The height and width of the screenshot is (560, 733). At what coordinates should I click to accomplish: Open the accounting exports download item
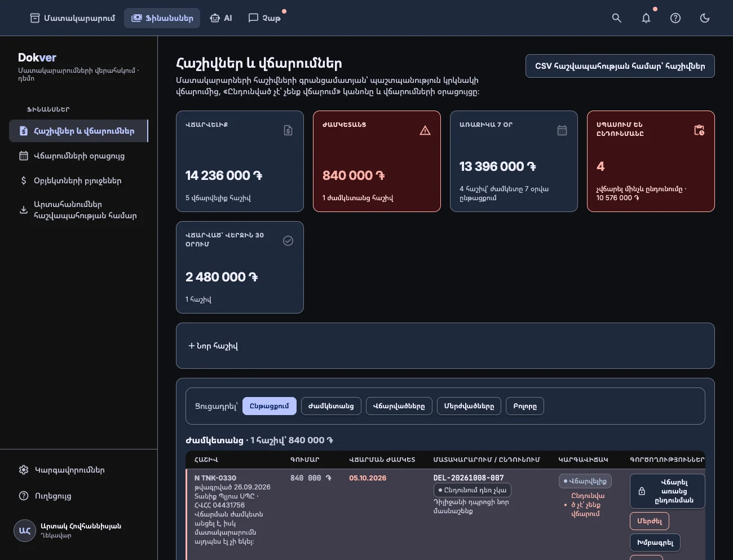(78, 210)
